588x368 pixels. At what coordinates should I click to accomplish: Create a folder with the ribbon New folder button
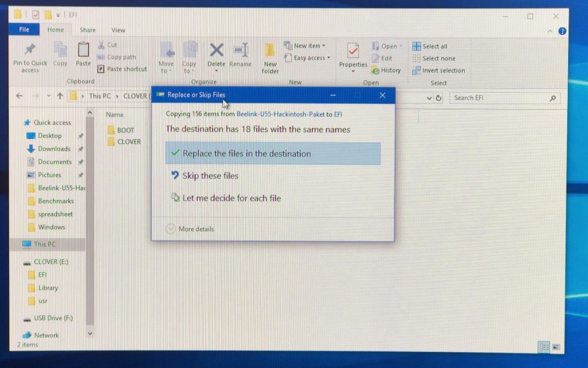pos(270,58)
